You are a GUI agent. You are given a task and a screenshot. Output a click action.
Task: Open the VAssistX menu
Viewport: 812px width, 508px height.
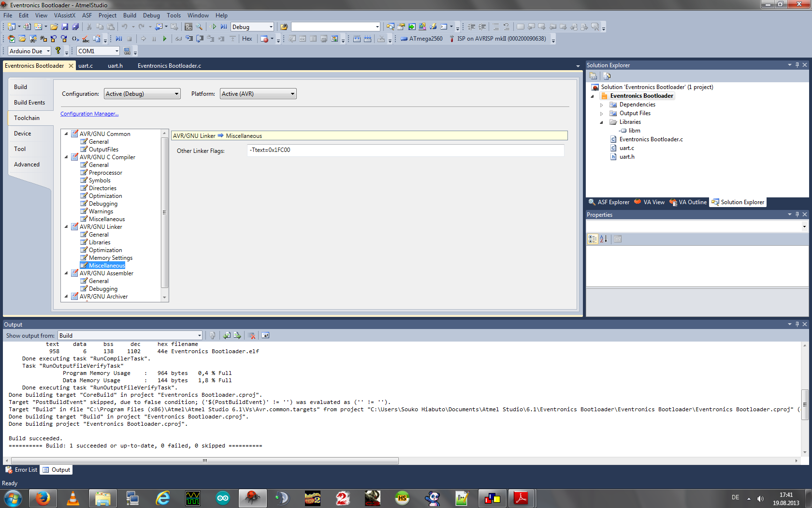click(x=65, y=15)
